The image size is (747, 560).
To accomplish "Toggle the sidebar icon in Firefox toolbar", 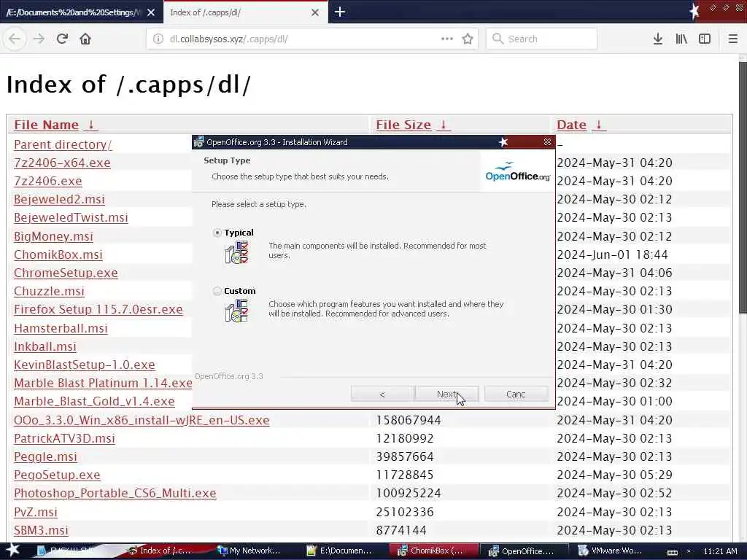I will (x=705, y=39).
